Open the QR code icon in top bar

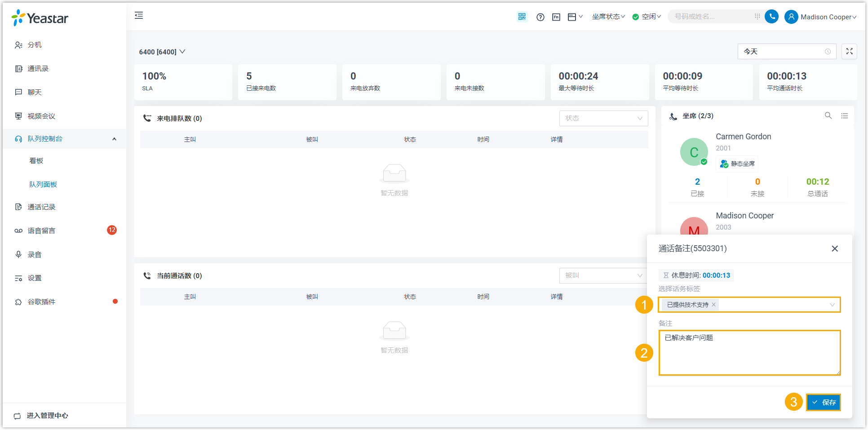[x=522, y=17]
